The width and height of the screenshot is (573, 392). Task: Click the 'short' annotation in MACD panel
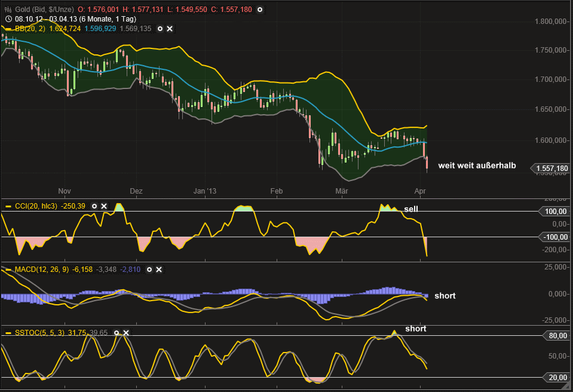click(445, 296)
